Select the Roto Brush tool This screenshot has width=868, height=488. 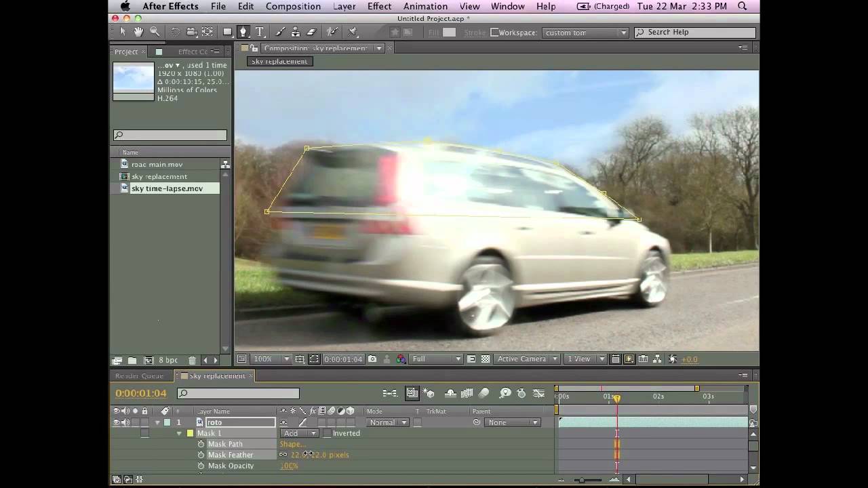point(332,32)
